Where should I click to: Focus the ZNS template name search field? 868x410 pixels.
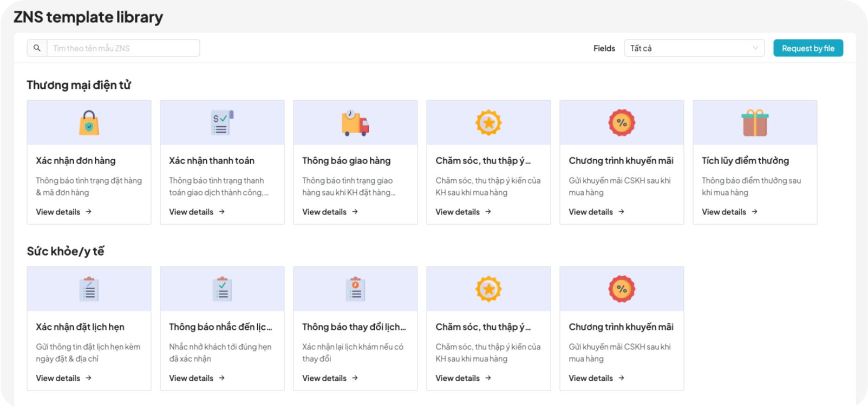(123, 48)
